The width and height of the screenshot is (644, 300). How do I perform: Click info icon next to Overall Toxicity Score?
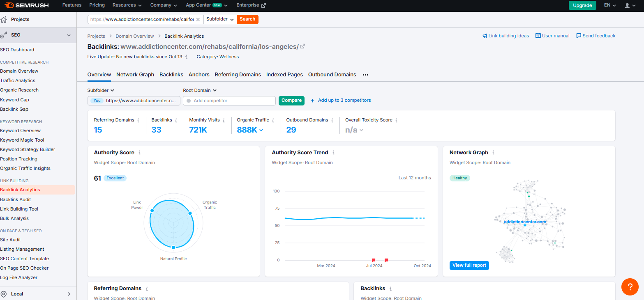pyautogui.click(x=396, y=120)
